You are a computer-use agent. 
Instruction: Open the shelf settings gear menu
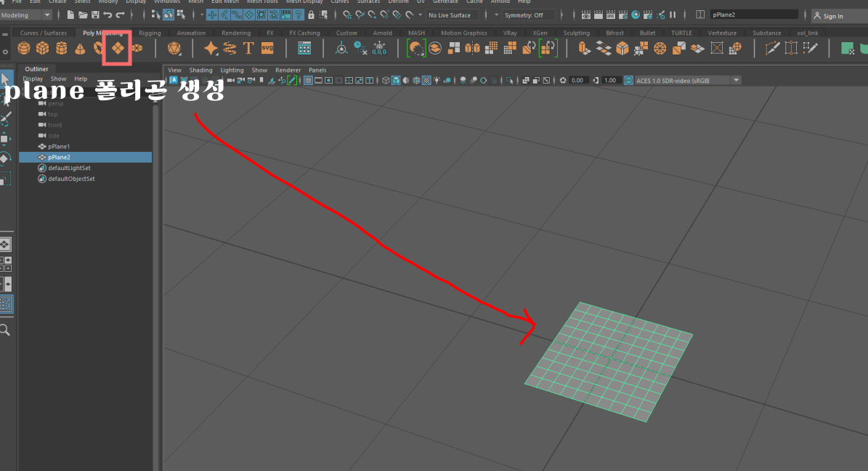(5, 52)
